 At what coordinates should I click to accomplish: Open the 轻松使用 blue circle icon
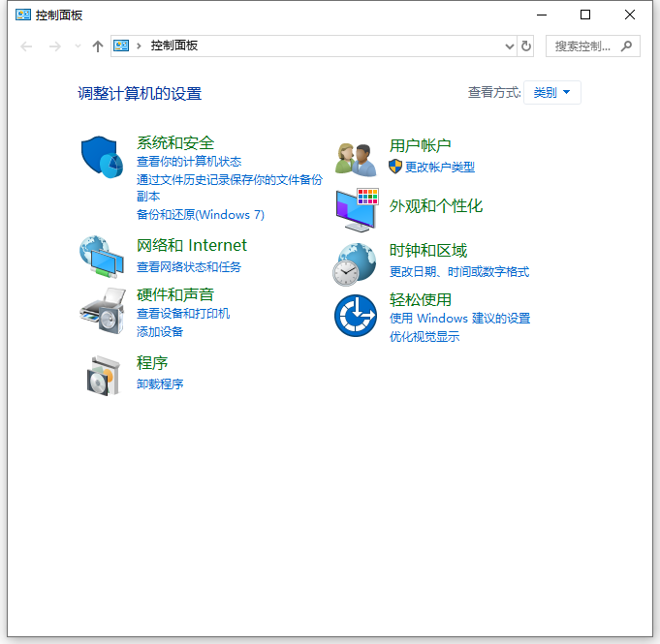(356, 316)
